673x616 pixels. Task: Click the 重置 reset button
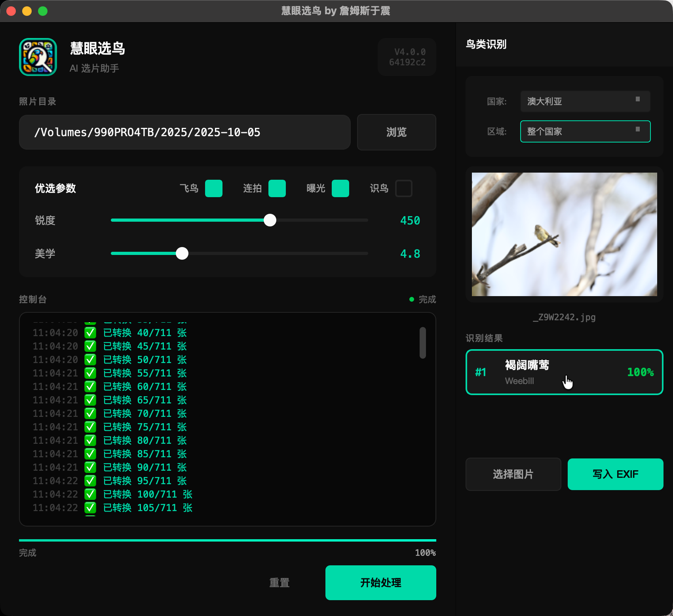click(279, 582)
